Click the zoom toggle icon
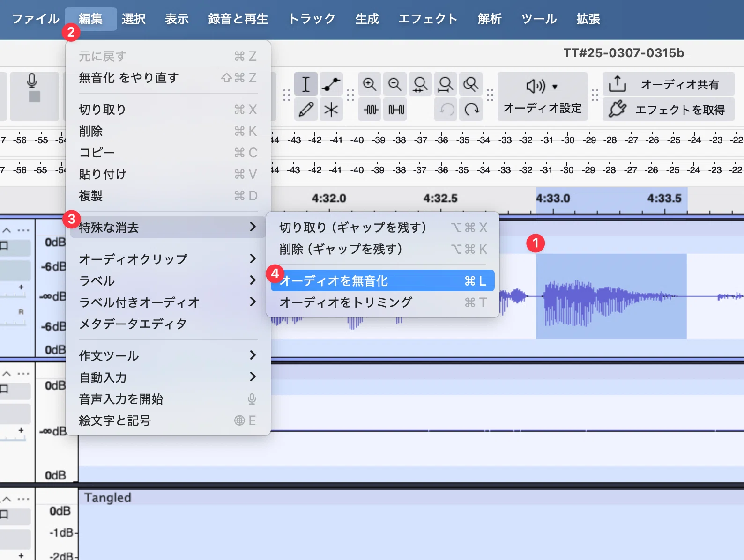 (471, 84)
